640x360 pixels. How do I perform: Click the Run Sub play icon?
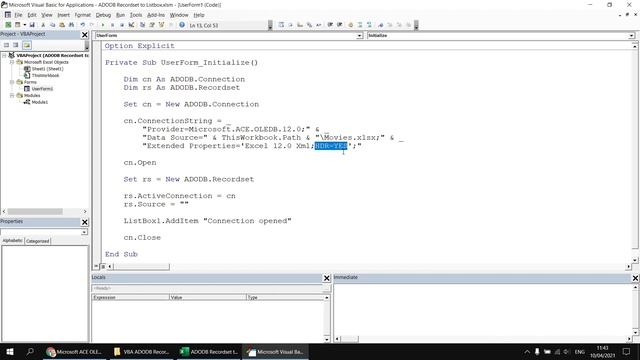click(103, 25)
